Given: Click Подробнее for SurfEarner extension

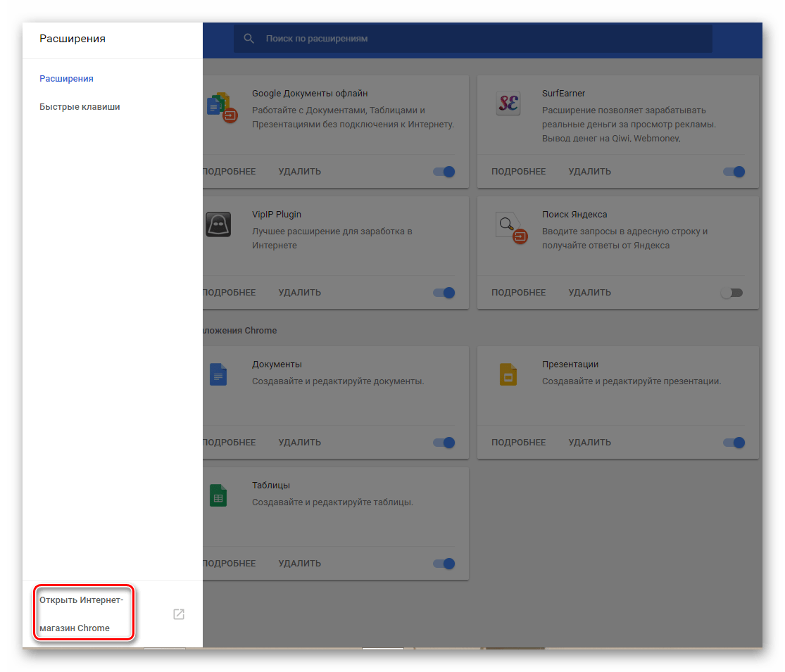Looking at the screenshot, I should tap(518, 172).
